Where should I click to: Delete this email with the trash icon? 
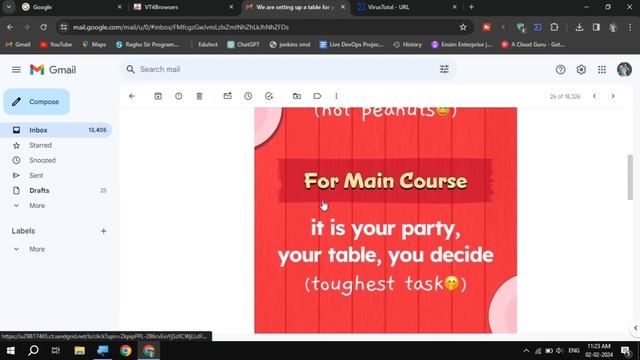click(x=199, y=96)
